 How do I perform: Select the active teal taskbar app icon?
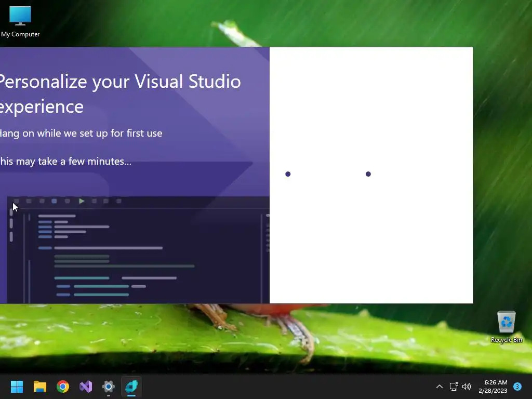pyautogui.click(x=131, y=387)
